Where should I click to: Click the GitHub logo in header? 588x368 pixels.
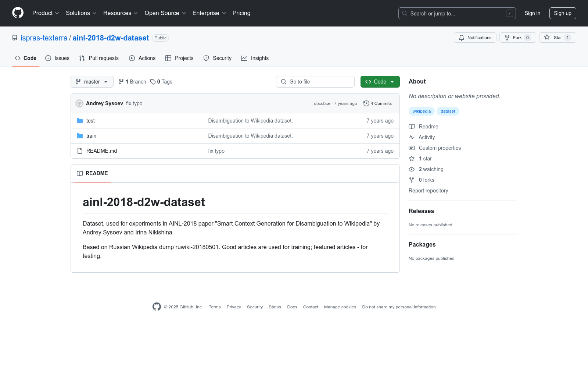click(x=18, y=13)
